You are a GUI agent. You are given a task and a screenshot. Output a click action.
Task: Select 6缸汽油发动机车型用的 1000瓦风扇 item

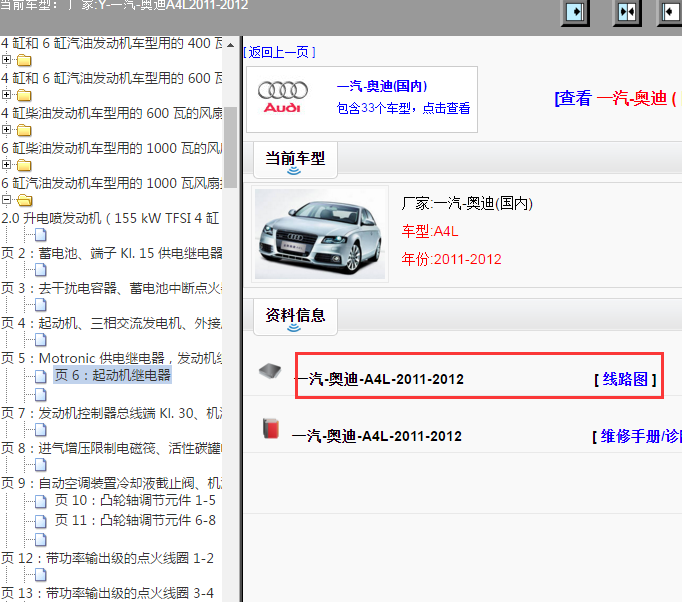point(112,183)
